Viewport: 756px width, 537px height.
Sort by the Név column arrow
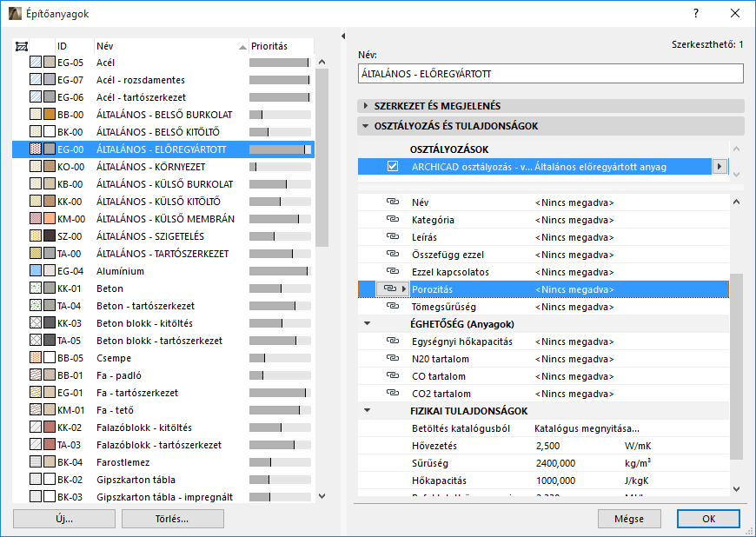242,47
